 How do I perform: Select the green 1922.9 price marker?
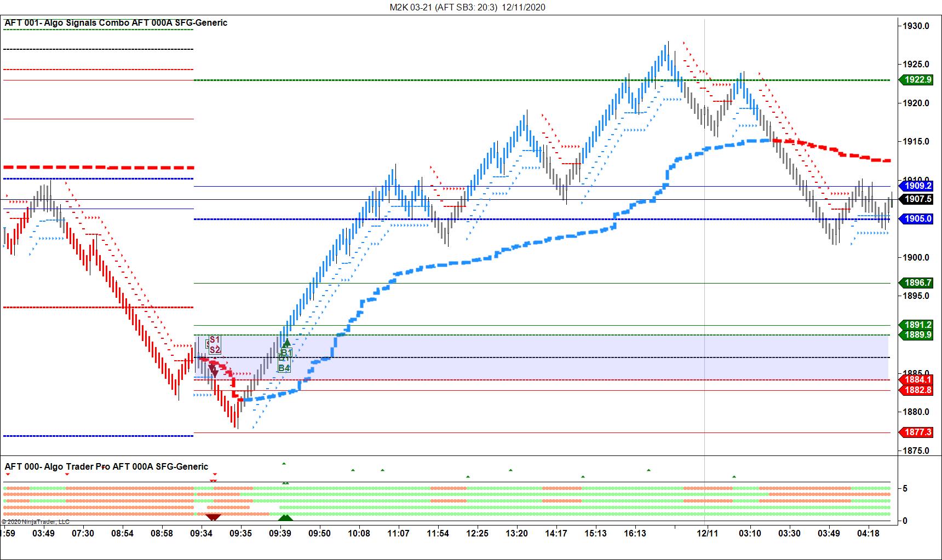point(917,80)
